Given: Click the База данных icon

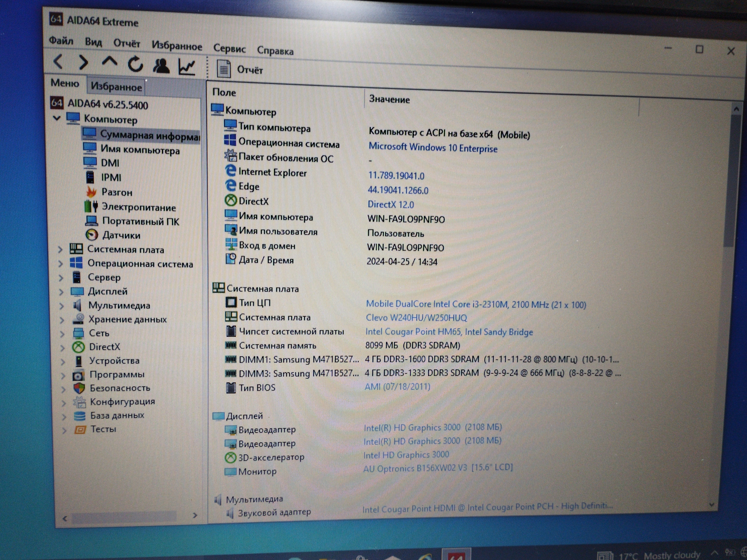Looking at the screenshot, I should 79,416.
